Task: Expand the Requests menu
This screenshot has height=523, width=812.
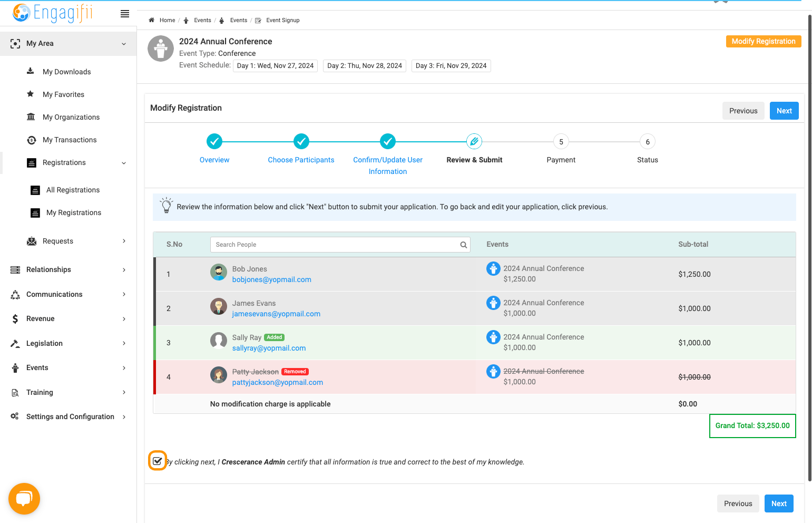Action: pyautogui.click(x=124, y=241)
